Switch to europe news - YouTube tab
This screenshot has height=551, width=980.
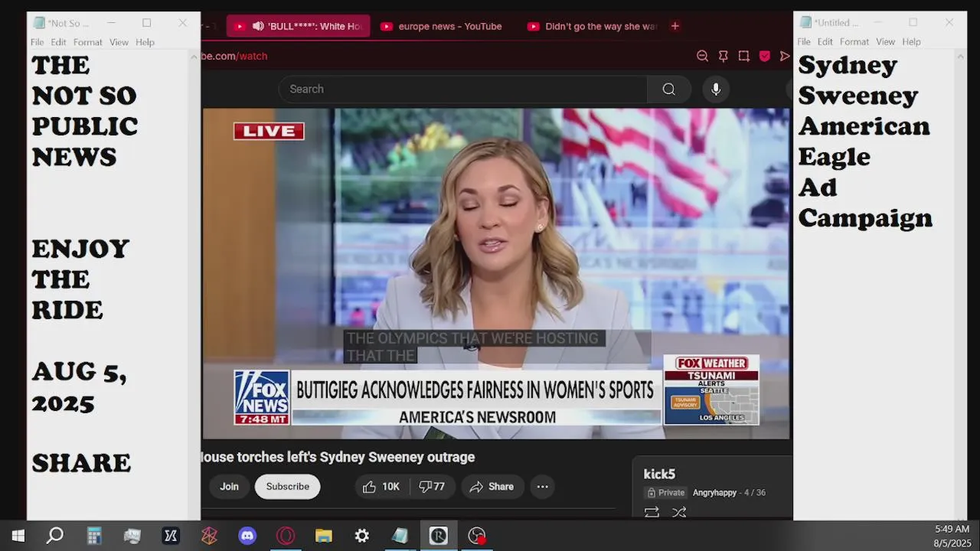[442, 26]
